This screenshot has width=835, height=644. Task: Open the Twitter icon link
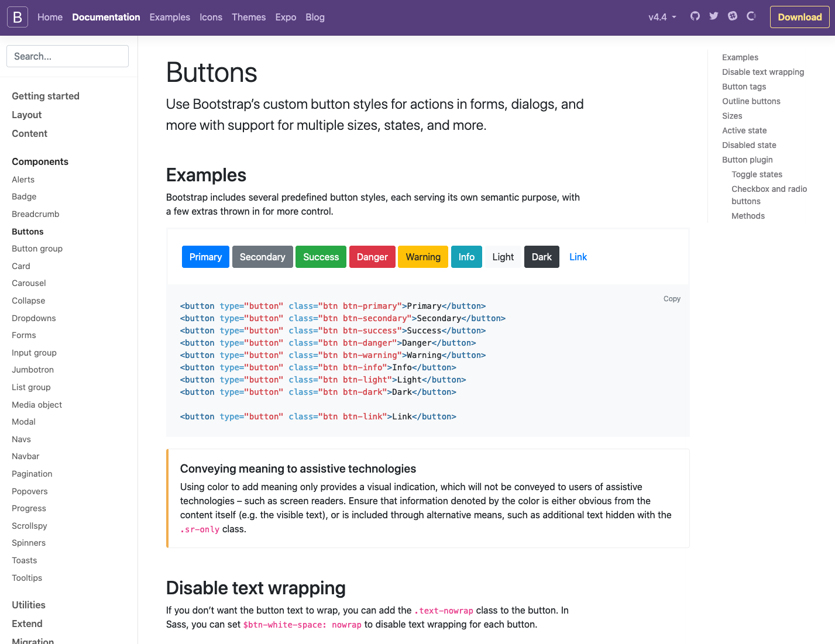(x=714, y=16)
